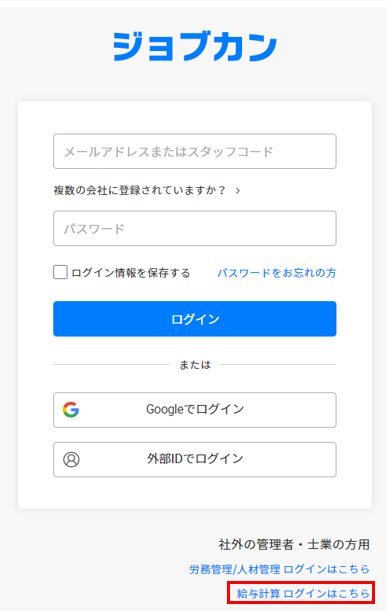Open 労務管理/人材管理 ログインはこちら link
This screenshot has width=387, height=615.
[279, 569]
